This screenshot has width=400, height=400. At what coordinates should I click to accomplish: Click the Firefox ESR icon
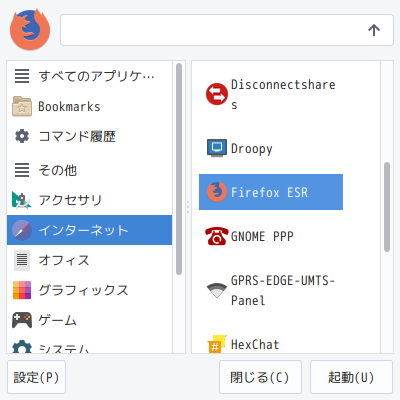coord(217,192)
